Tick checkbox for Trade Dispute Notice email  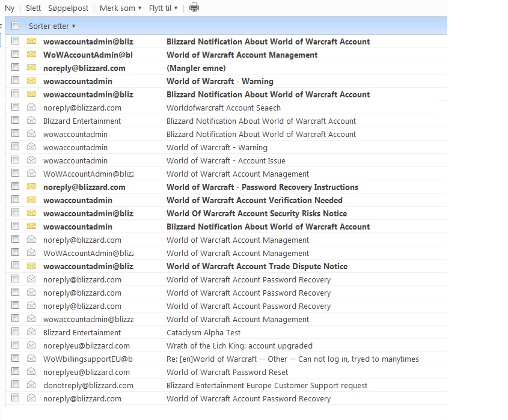coord(15,265)
